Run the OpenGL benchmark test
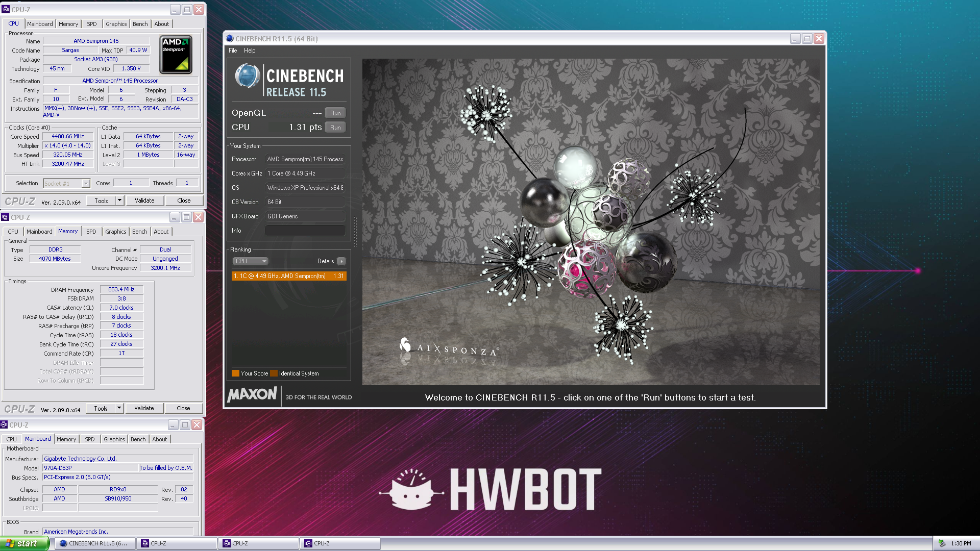The width and height of the screenshot is (980, 551). (335, 113)
